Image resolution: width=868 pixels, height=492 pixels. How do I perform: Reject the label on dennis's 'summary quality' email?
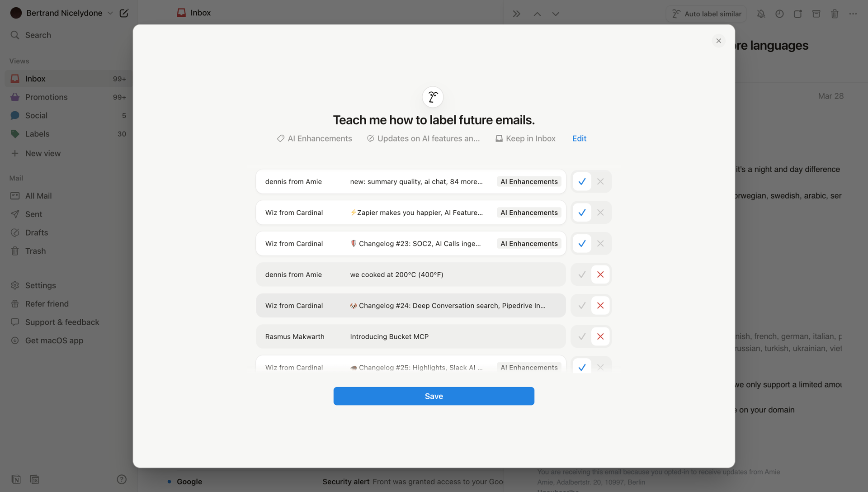(600, 181)
